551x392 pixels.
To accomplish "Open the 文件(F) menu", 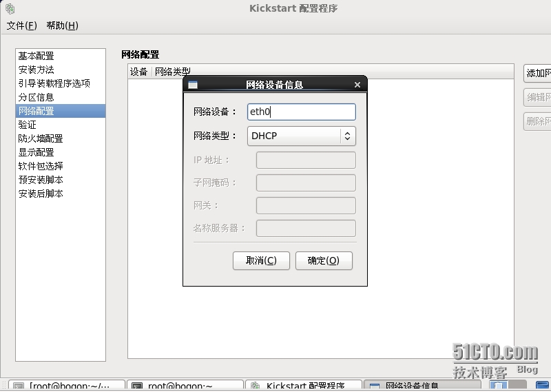I will click(x=22, y=25).
